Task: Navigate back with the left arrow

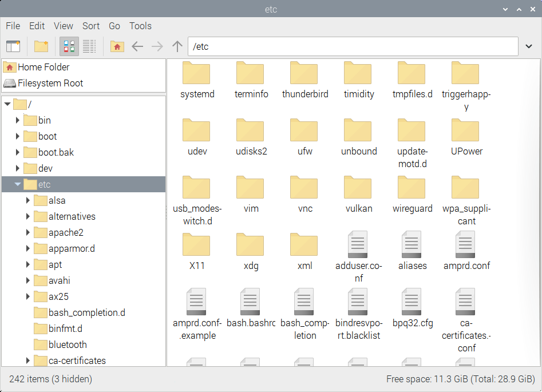Action: 137,46
